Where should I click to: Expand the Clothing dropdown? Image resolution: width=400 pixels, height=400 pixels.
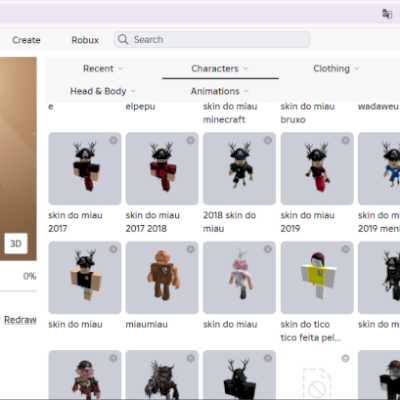click(336, 69)
